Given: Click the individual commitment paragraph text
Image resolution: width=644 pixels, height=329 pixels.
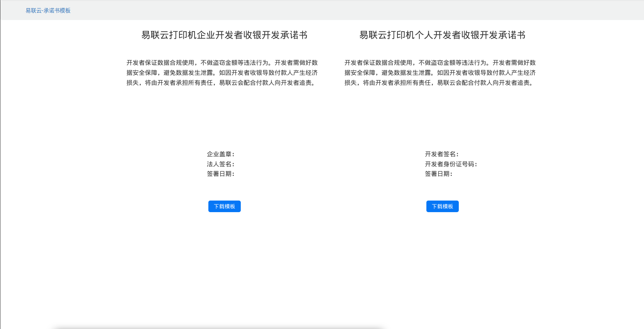Looking at the screenshot, I should click(x=440, y=73).
